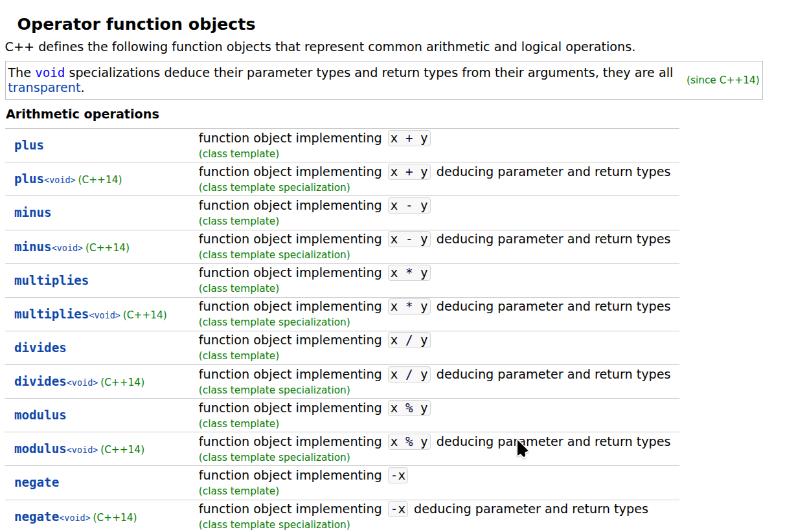
Task: Click the minus class template link
Action: click(32, 213)
